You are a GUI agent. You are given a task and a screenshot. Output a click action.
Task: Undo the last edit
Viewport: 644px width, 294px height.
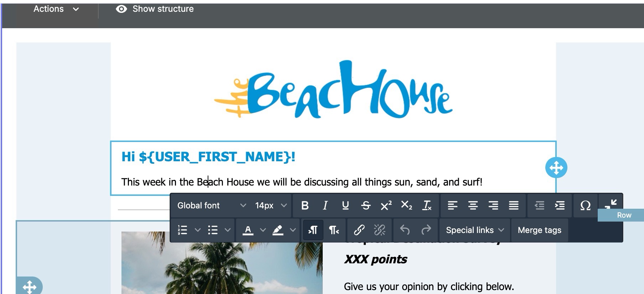405,230
